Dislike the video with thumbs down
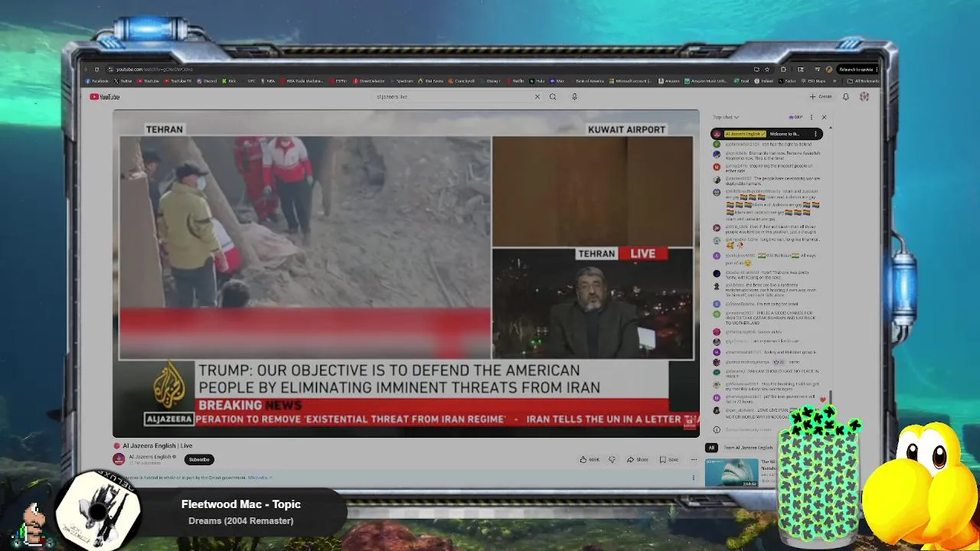 click(612, 459)
